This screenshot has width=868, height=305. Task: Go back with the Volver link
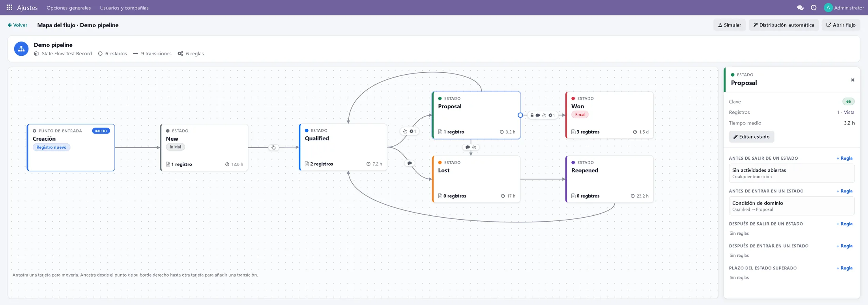17,25
